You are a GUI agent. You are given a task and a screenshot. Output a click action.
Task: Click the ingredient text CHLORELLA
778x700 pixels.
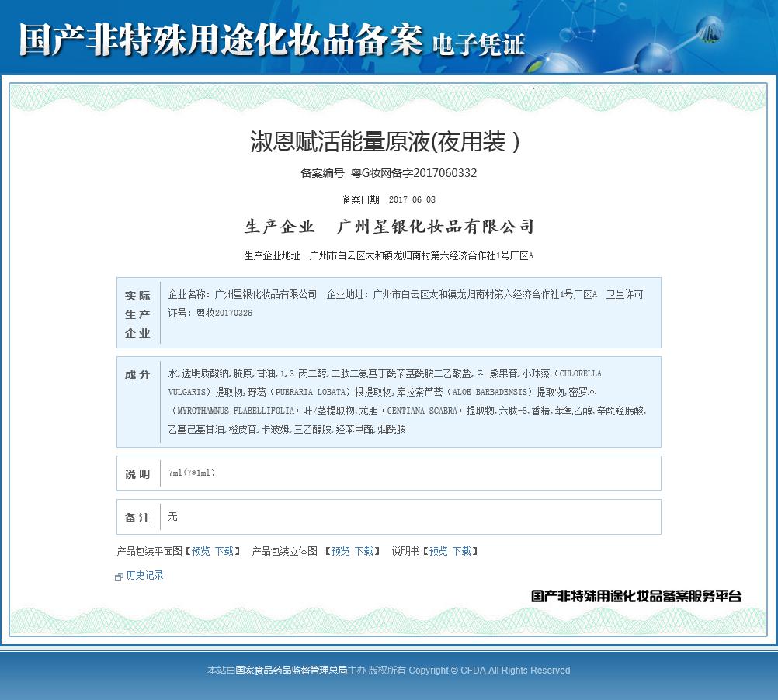[x=581, y=373]
